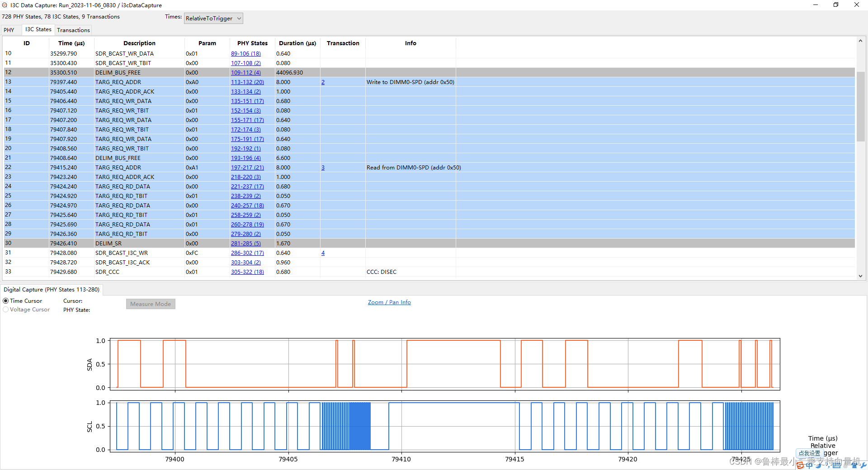Open the Times RelativeToTrigger dropdown
The width and height of the screenshot is (868, 470).
tap(213, 18)
